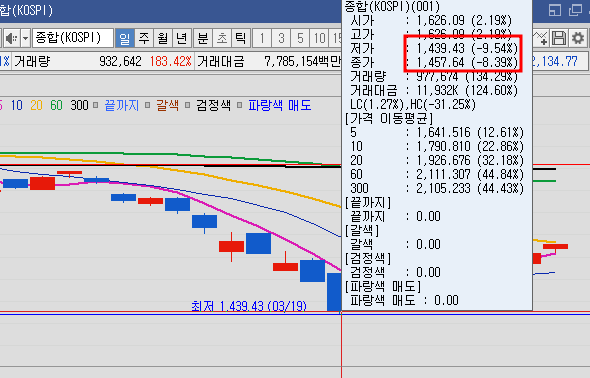
Task: Click the 시가 1,626.09 (2.19%) tooltip row
Action: pos(431,20)
